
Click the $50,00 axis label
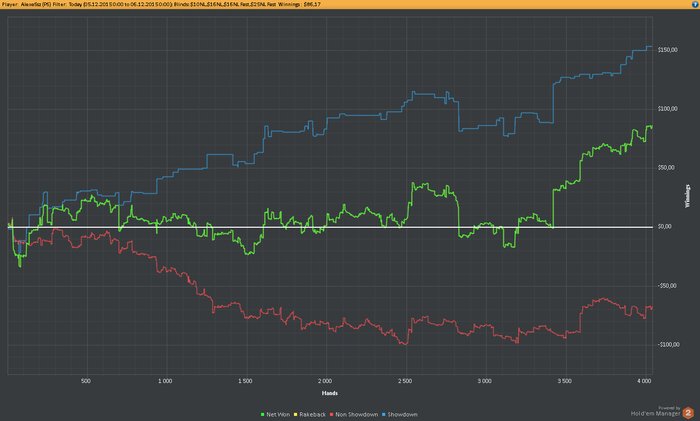(x=666, y=168)
